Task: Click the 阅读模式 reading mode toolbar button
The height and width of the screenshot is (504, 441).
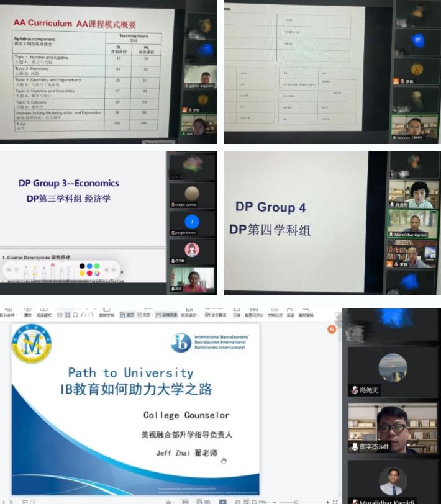Action: [43, 312]
